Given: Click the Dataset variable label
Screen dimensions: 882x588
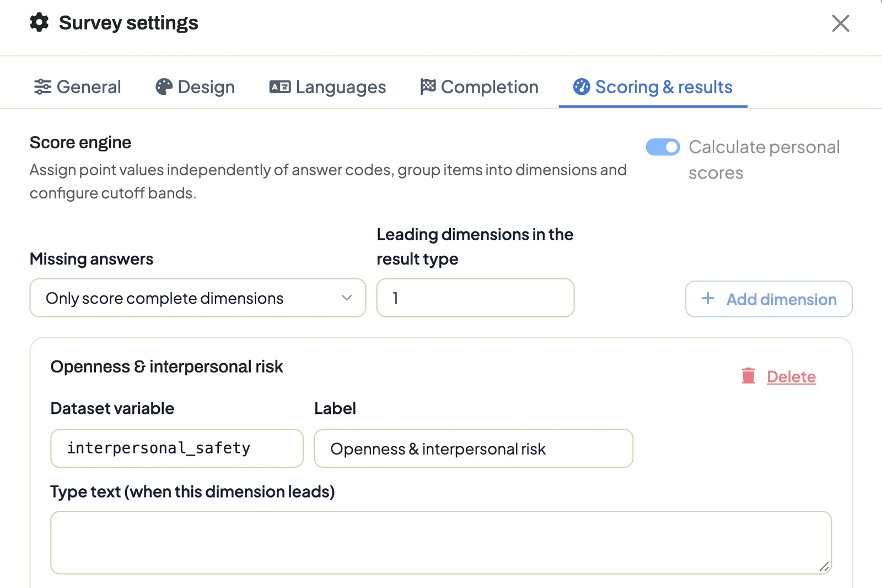Looking at the screenshot, I should point(112,408).
